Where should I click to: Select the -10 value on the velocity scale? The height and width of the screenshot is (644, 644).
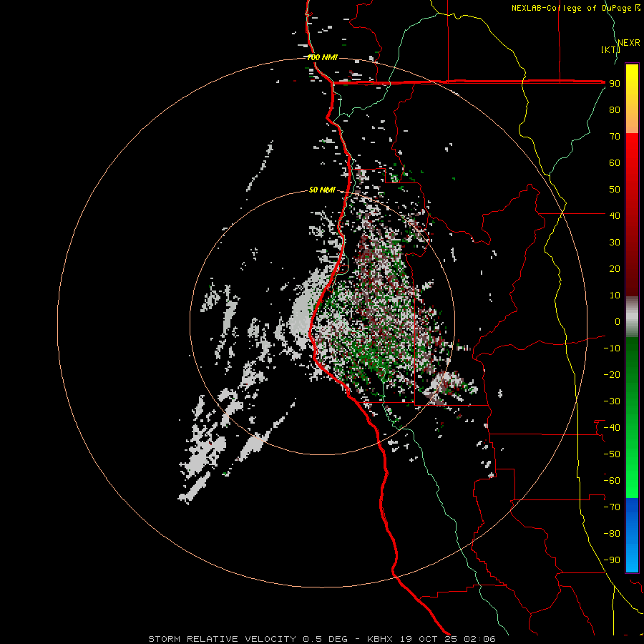tap(612, 348)
